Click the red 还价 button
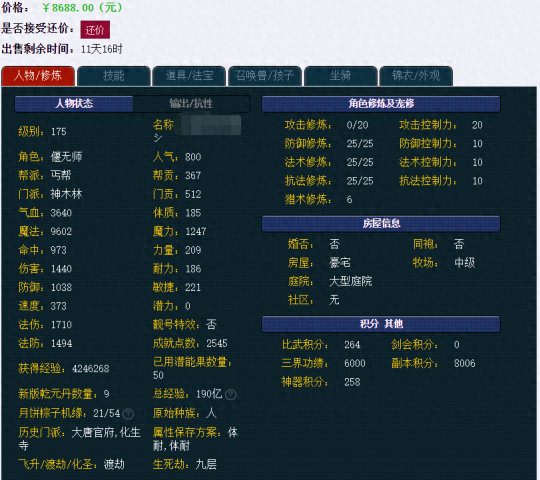The height and width of the screenshot is (480, 540). (95, 30)
